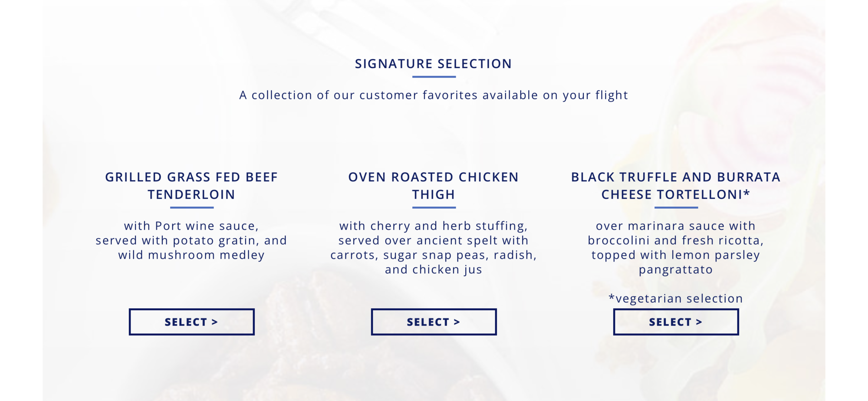Click the 'wild mushroom medley' text line
Image resolution: width=868 pixels, height=401 pixels.
tap(191, 255)
